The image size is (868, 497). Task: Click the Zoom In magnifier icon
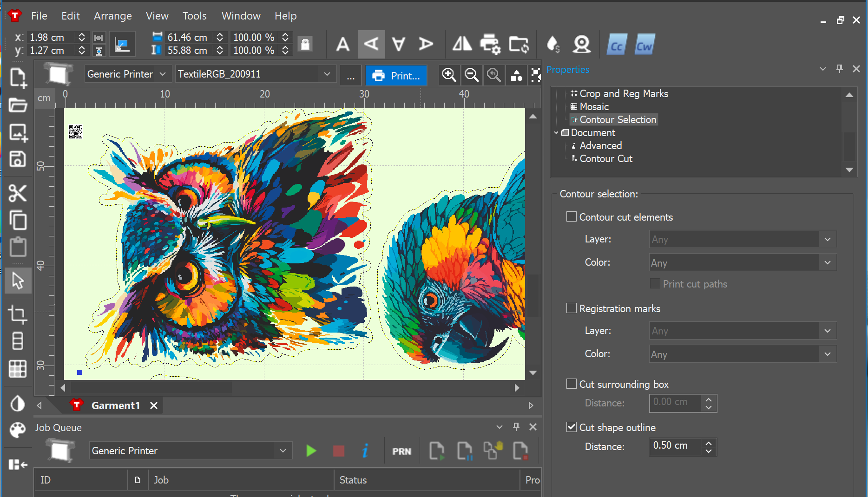coord(449,75)
